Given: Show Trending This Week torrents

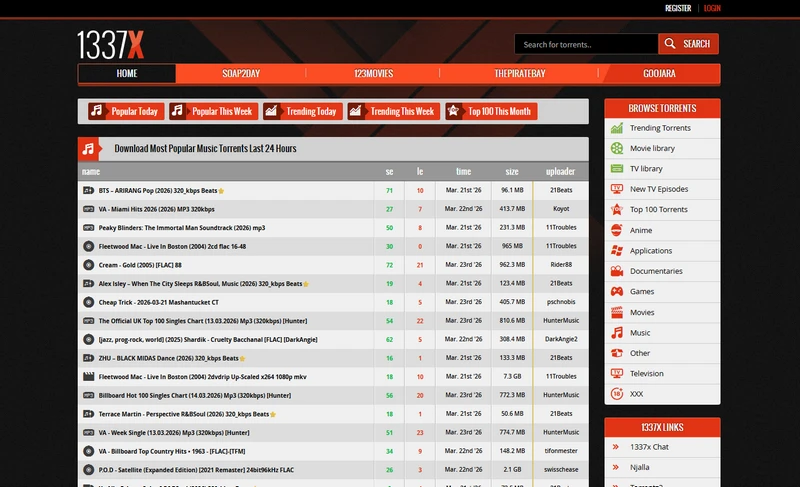Looking at the screenshot, I should pyautogui.click(x=392, y=111).
